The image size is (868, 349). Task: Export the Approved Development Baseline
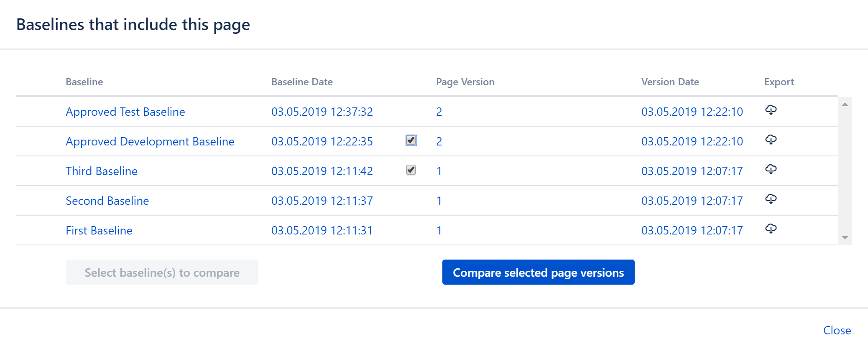771,140
